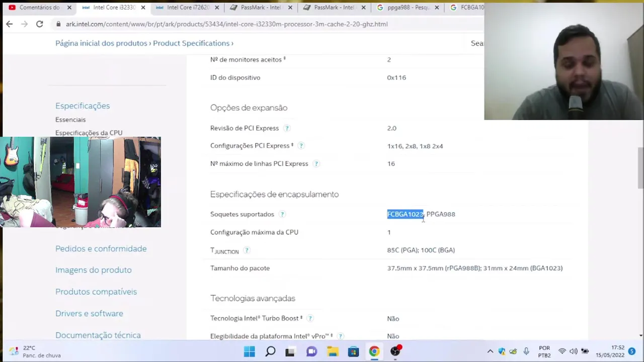Close the Intel Core i72620 tab

216,8
